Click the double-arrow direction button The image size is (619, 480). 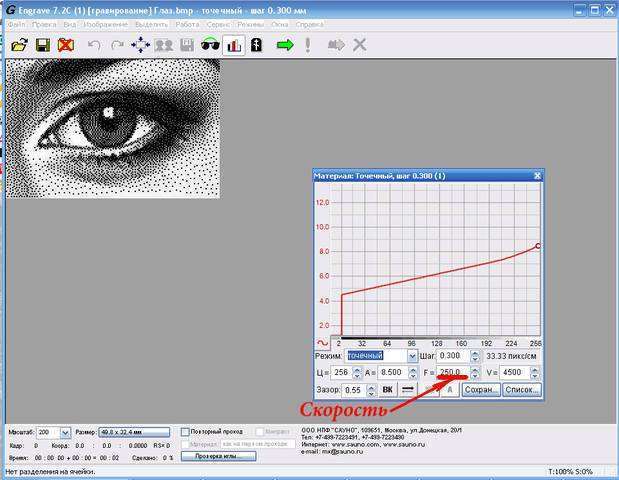[x=408, y=389]
